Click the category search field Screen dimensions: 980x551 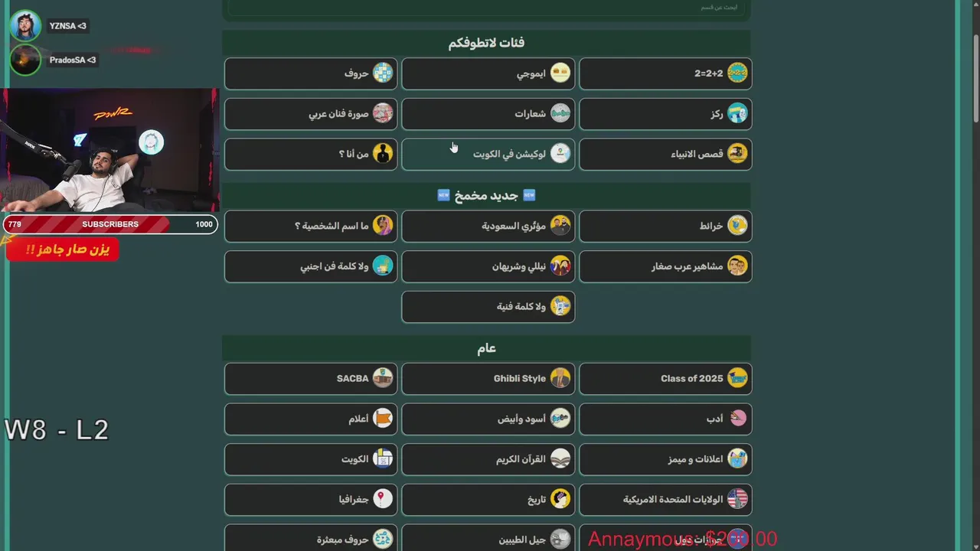488,8
